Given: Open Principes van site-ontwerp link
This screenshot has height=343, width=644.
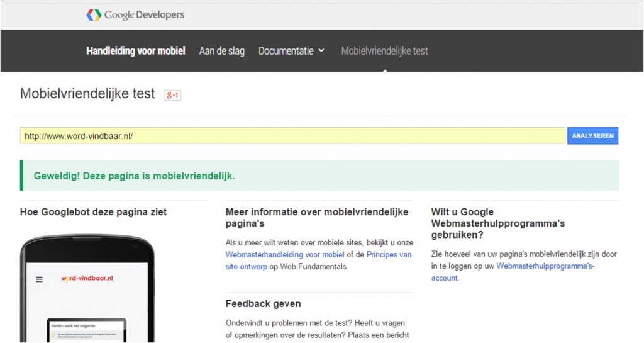Looking at the screenshot, I should point(318,261).
